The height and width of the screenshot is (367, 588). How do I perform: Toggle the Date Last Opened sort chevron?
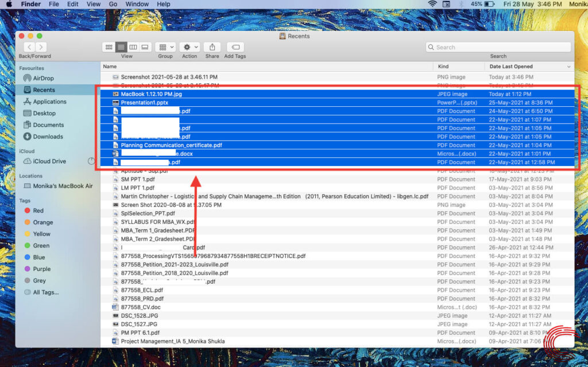point(568,67)
